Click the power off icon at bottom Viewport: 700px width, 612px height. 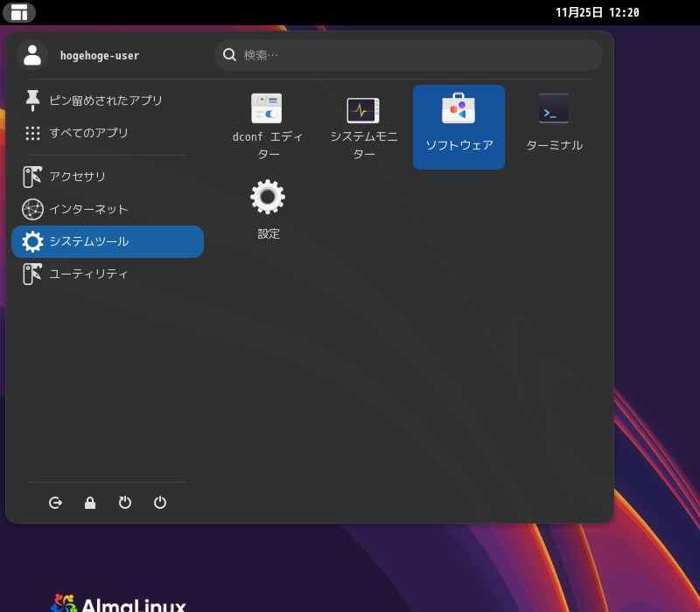(x=159, y=503)
